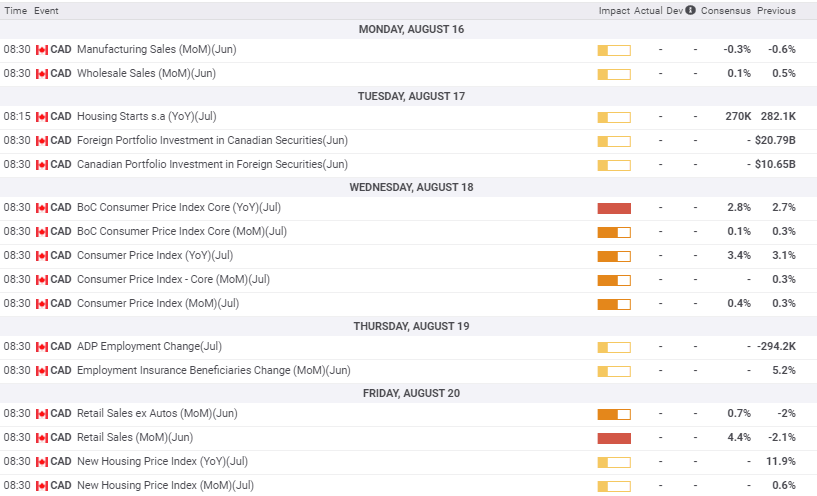Click Canada flag beside Manufacturing Sales
This screenshot has width=817, height=496.
42,50
